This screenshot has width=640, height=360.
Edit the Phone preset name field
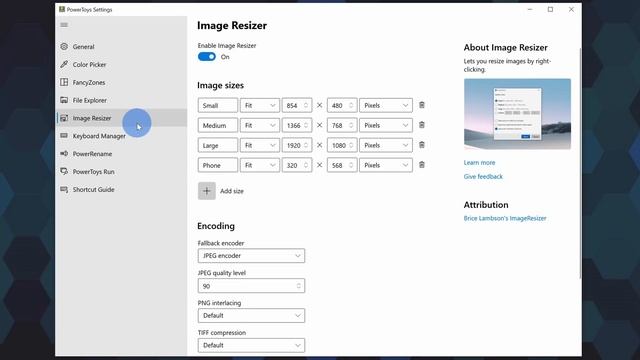218,165
